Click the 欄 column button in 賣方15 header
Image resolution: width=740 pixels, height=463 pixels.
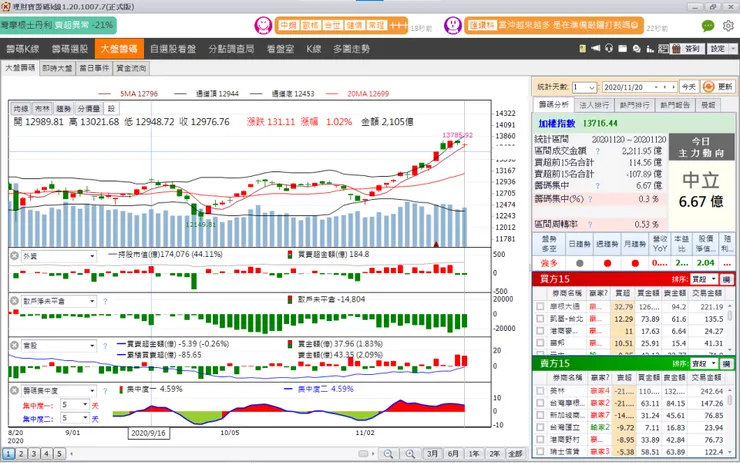tap(727, 363)
